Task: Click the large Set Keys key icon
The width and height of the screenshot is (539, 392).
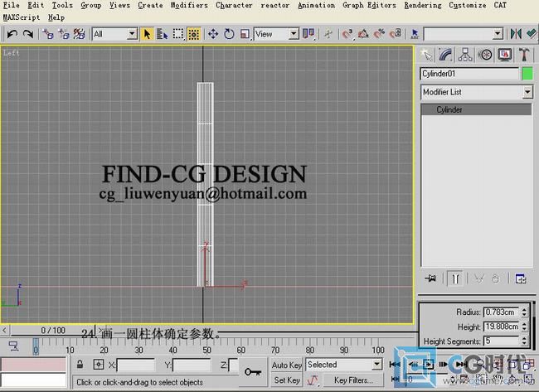Action: click(x=253, y=372)
